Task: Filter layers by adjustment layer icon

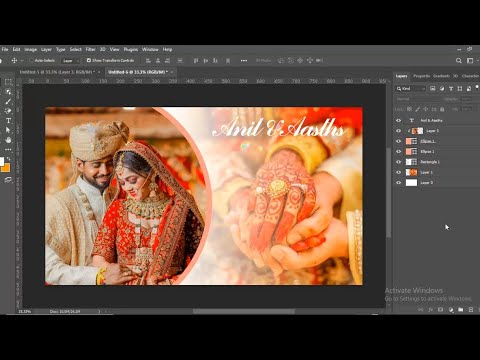Action: click(442, 88)
